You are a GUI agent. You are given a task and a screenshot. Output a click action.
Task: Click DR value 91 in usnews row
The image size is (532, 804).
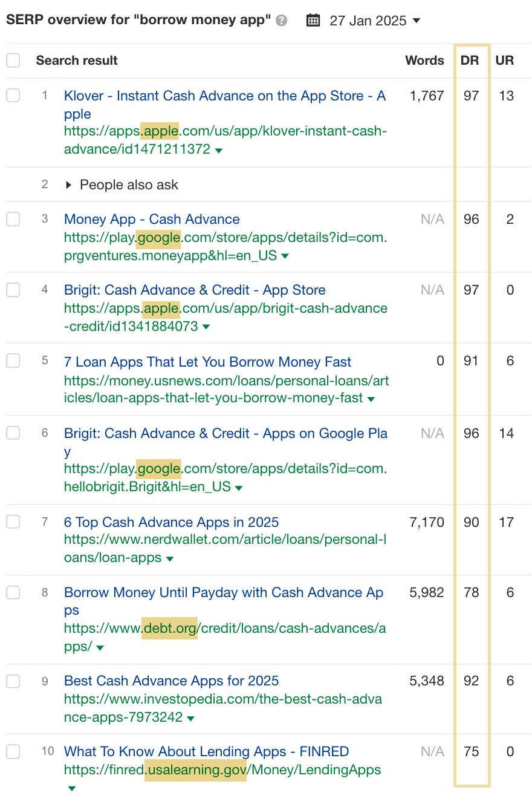point(471,361)
